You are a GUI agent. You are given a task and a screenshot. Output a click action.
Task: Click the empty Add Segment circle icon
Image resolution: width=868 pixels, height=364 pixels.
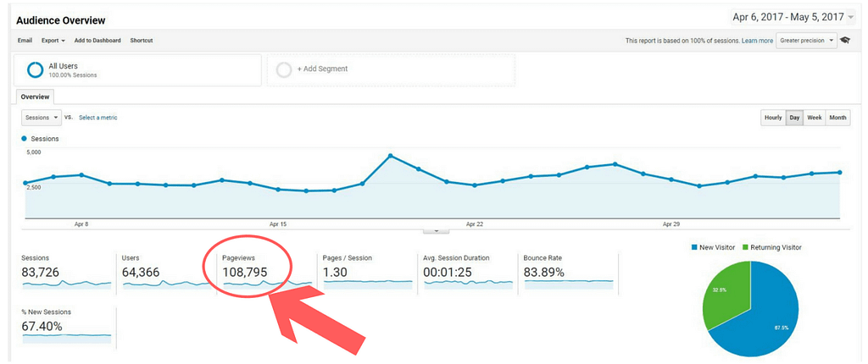[283, 69]
